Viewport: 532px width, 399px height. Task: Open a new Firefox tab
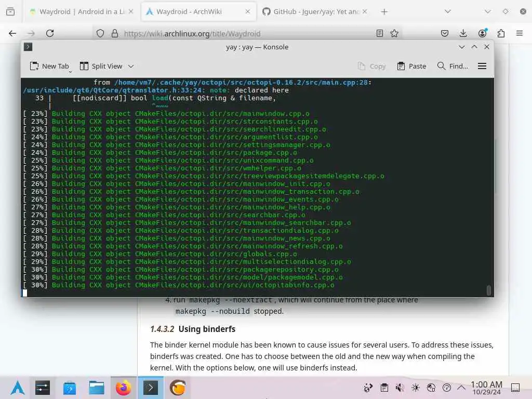(x=384, y=12)
